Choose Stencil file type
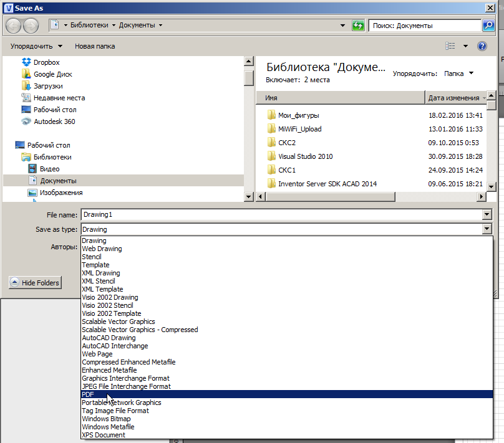504x443 pixels. coord(287,257)
